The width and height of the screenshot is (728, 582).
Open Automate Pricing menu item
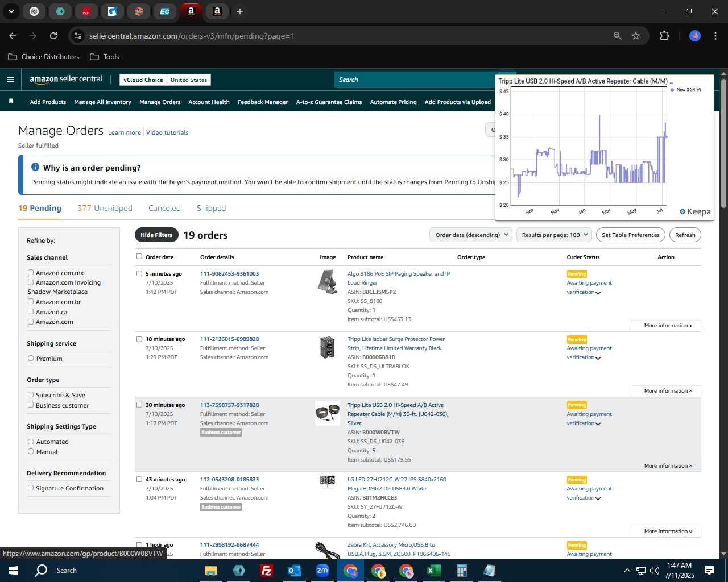pos(393,102)
